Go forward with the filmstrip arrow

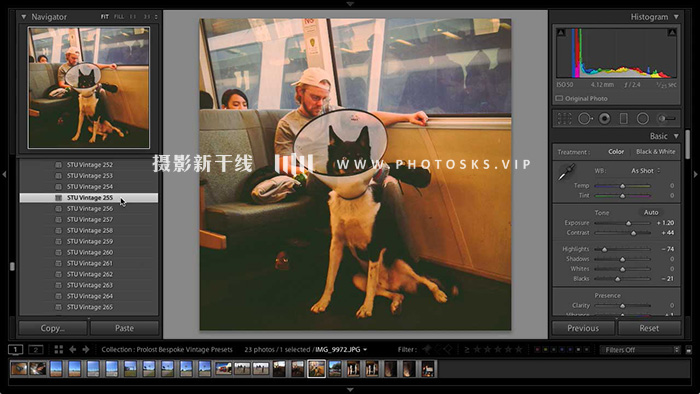(86, 349)
